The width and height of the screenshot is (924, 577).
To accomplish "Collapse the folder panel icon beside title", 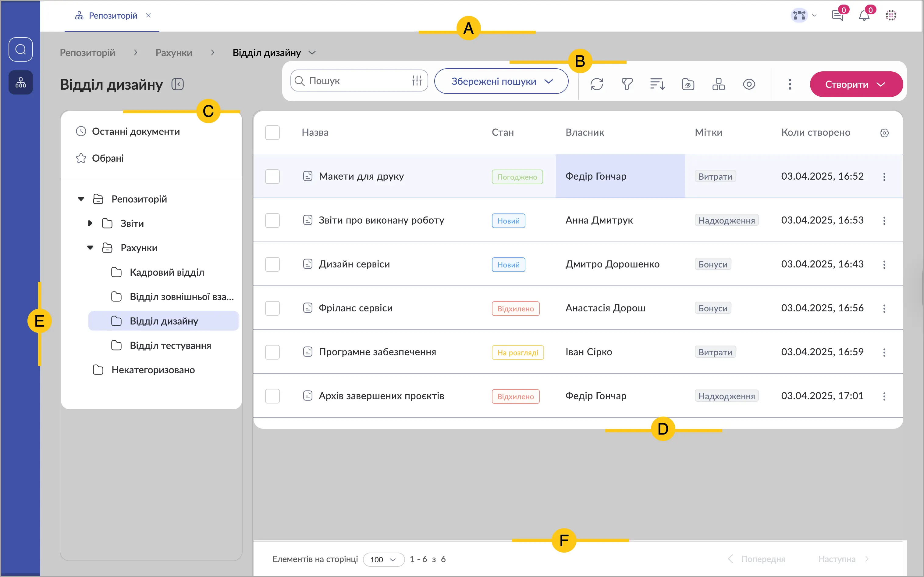I will (x=178, y=84).
